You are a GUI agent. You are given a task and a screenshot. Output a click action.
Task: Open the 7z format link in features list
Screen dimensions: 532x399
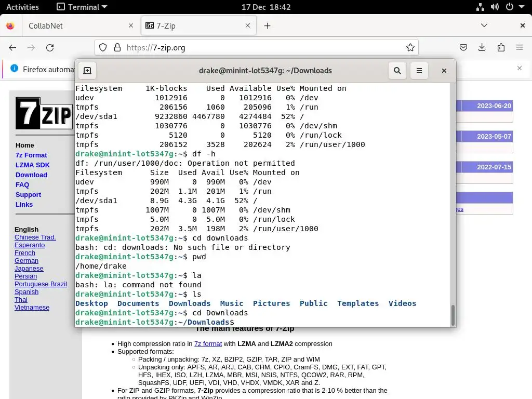tap(208, 344)
